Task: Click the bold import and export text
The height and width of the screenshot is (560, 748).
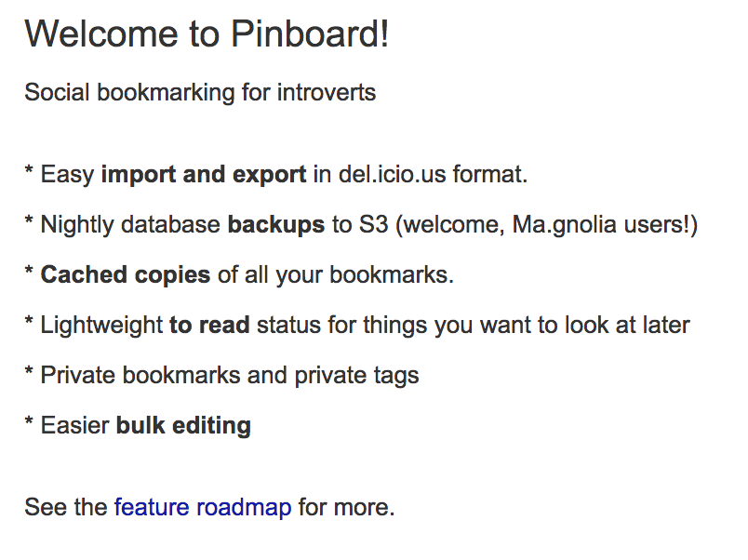Action: [x=204, y=175]
